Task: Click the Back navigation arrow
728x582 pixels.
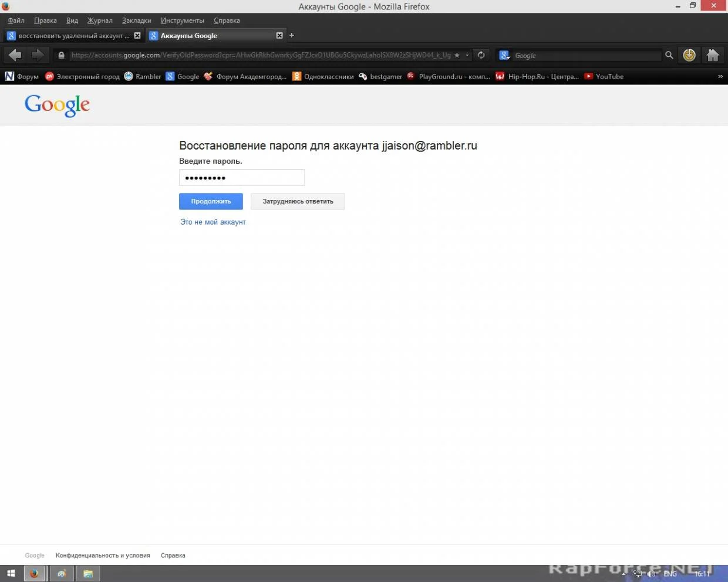Action: [x=15, y=55]
